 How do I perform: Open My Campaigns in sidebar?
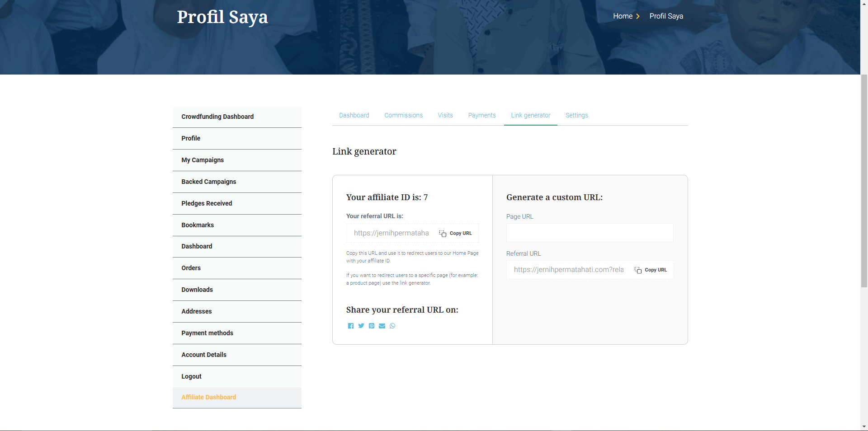237,160
